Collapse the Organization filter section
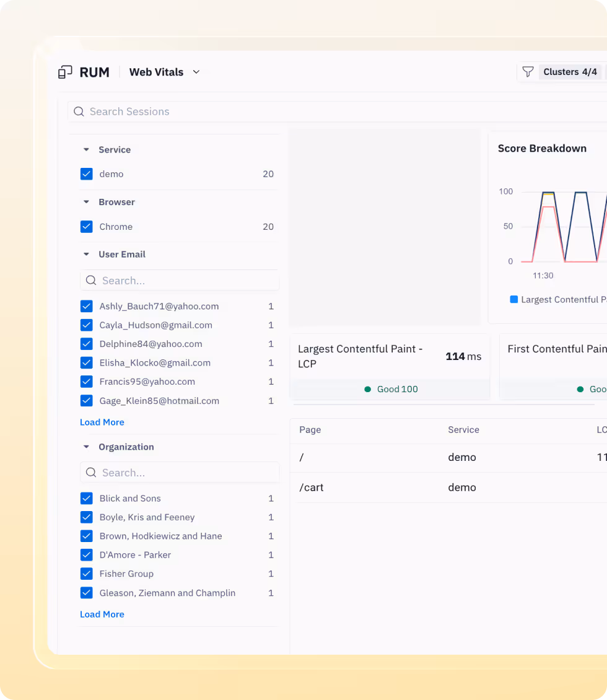Viewport: 607px width, 700px height. [86, 447]
